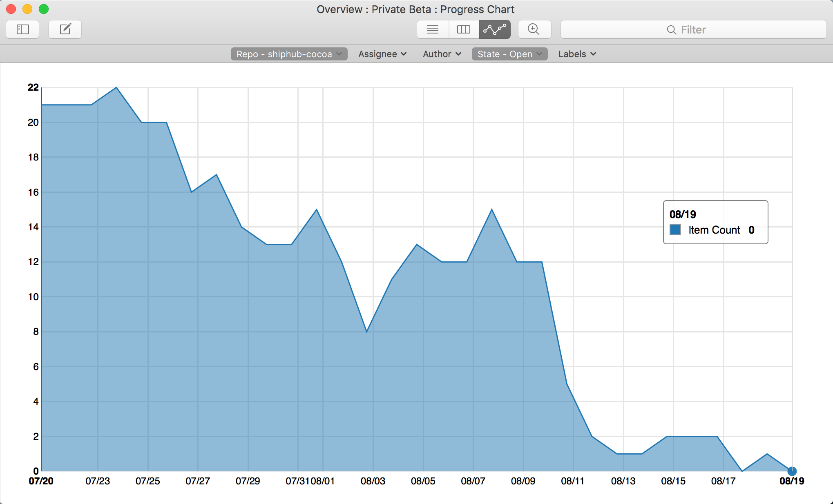
Task: Click the 08/19 x-axis date label
Action: tap(791, 481)
